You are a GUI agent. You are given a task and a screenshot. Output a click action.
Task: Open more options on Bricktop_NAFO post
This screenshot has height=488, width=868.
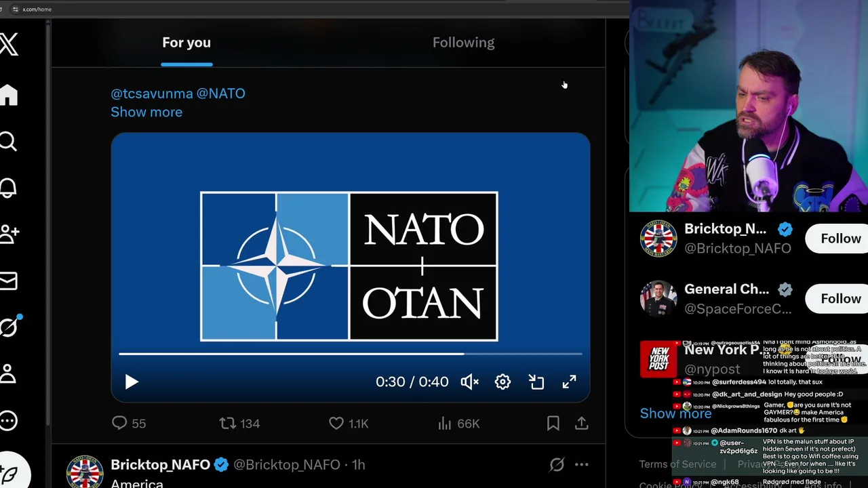click(x=582, y=465)
